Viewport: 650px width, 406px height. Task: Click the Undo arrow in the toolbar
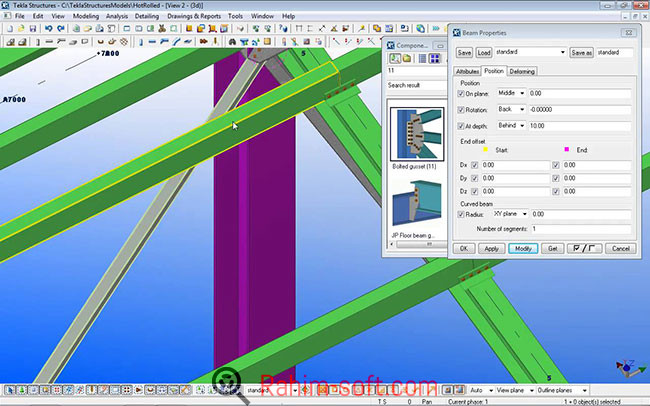click(48, 28)
